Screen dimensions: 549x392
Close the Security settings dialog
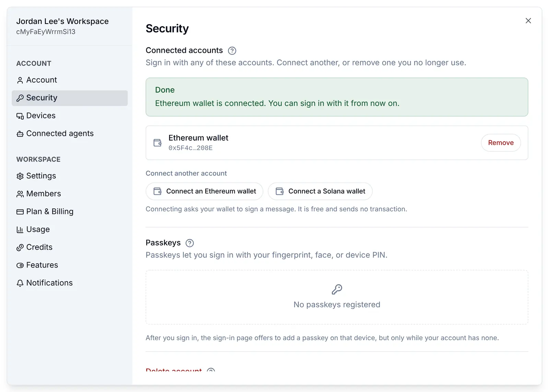click(x=528, y=21)
